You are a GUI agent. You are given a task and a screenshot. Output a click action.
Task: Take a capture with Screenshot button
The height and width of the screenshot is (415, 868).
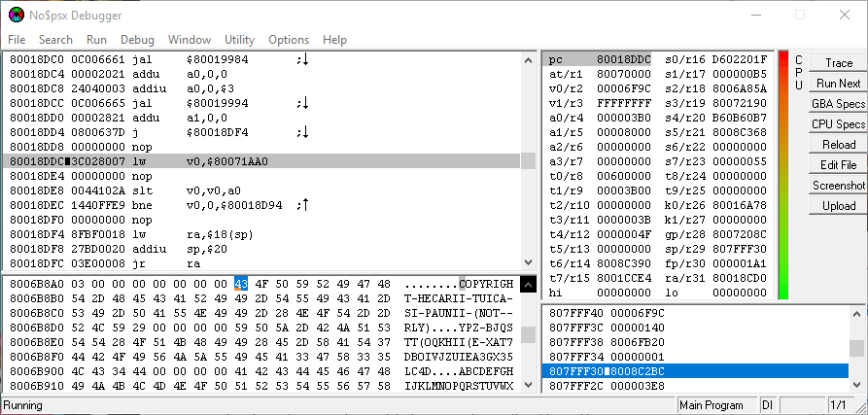pos(838,186)
